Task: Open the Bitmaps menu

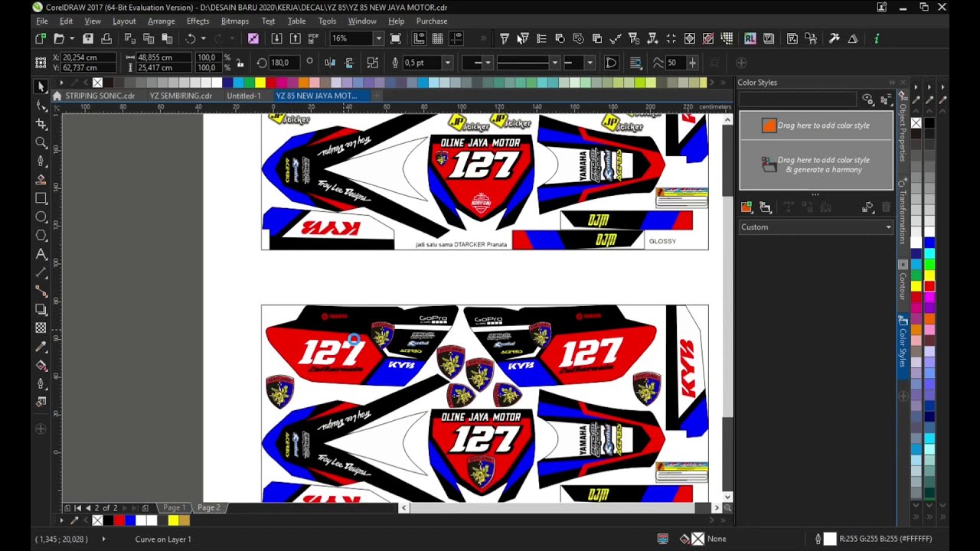Action: tap(235, 21)
